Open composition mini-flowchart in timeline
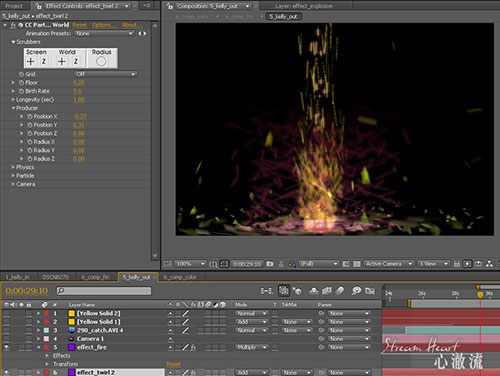The width and height of the screenshot is (500, 376). [x=266, y=291]
